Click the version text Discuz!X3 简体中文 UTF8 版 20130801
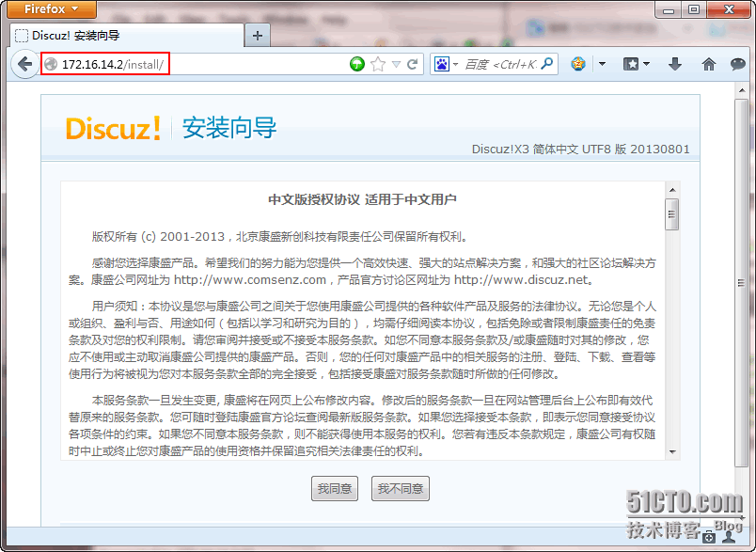Viewport: 756px width, 552px height. point(580,149)
